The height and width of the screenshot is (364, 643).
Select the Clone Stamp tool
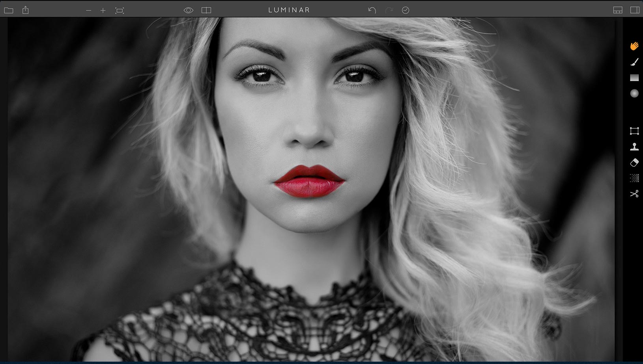pos(634,147)
